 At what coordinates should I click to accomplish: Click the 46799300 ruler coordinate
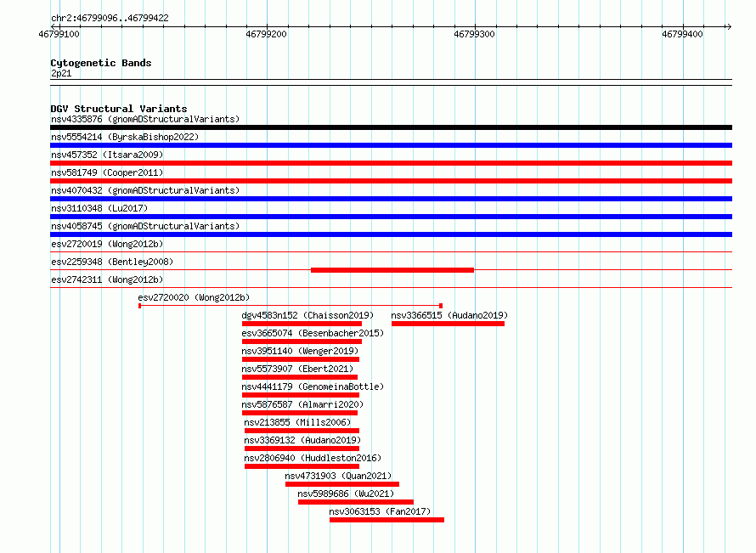click(475, 34)
